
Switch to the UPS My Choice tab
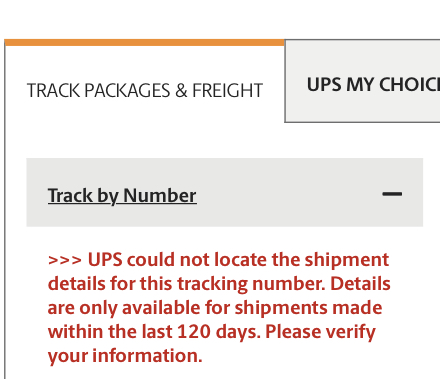coord(362,81)
